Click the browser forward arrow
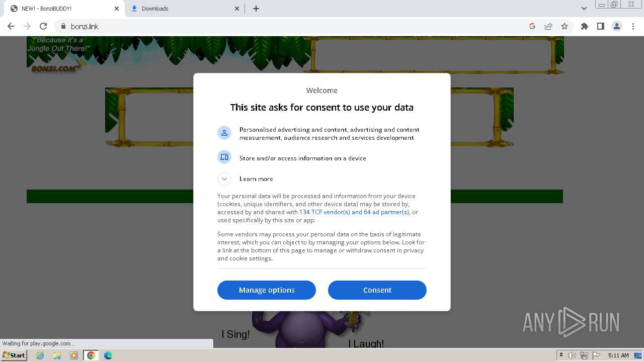Screen dimensions: 644x362 point(27,26)
